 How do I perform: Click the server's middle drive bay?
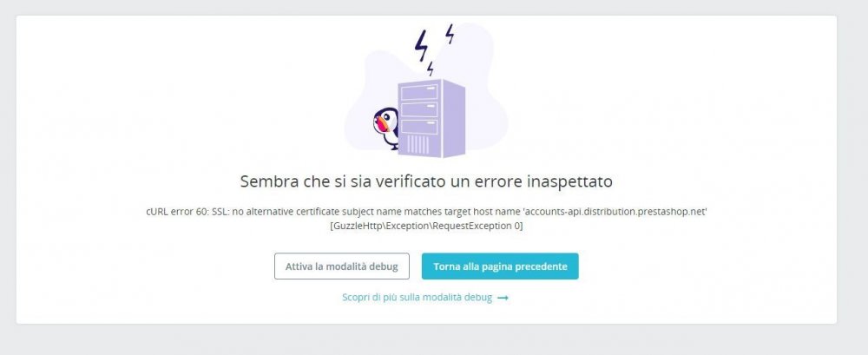pos(419,109)
